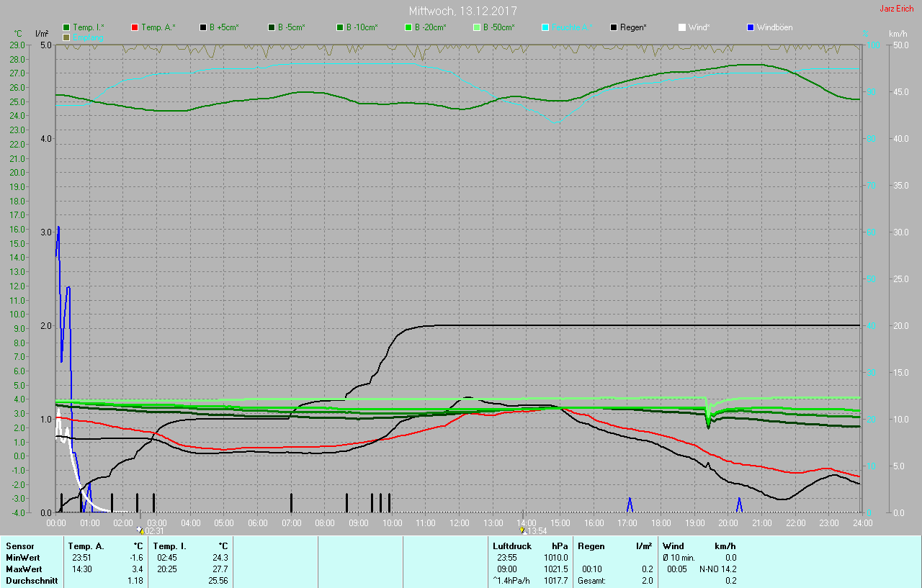922x588 pixels.
Task: Click the '12:00' time axis label
Action: pos(460,523)
